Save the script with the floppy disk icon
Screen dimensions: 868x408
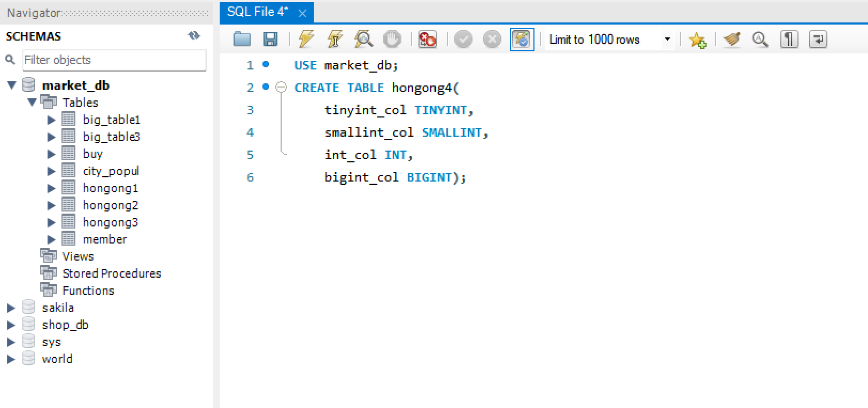click(x=270, y=39)
